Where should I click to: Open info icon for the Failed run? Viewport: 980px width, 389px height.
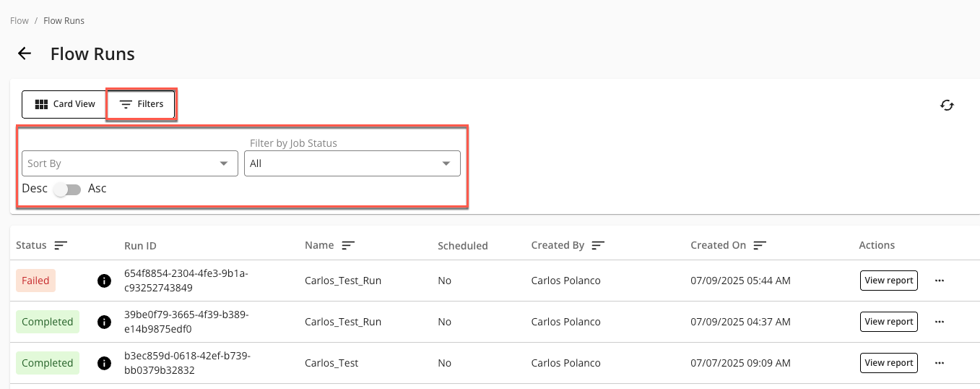104,281
